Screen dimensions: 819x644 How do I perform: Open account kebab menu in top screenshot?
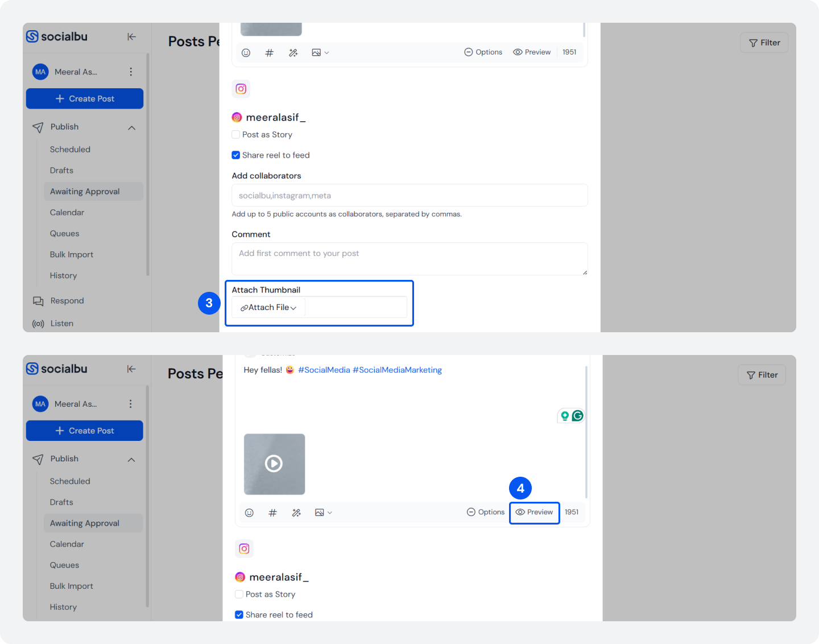131,72
